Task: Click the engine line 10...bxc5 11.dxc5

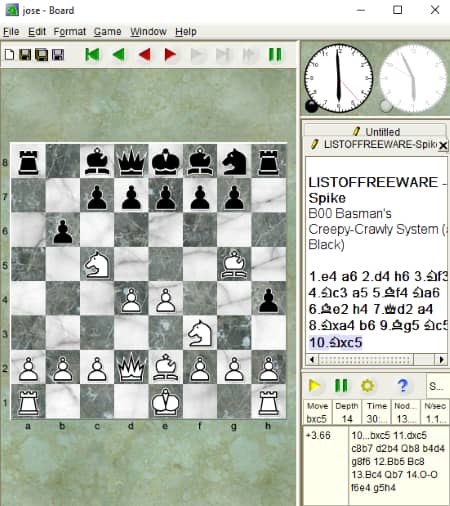Action: point(389,435)
